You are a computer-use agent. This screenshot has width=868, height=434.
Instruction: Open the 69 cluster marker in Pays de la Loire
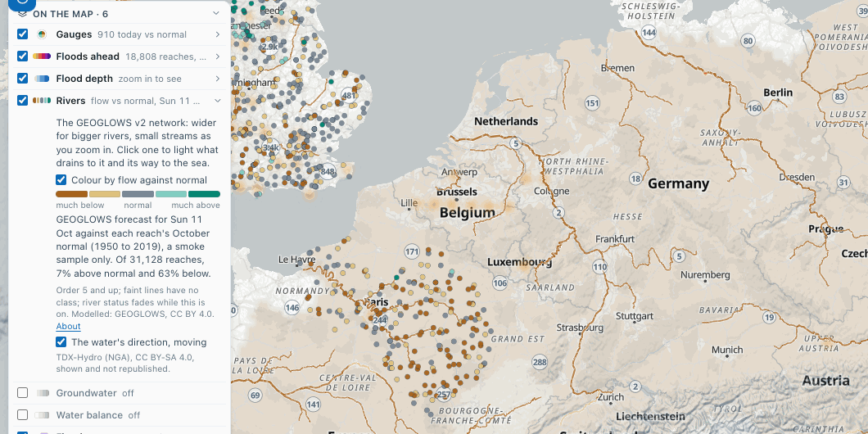pos(255,396)
